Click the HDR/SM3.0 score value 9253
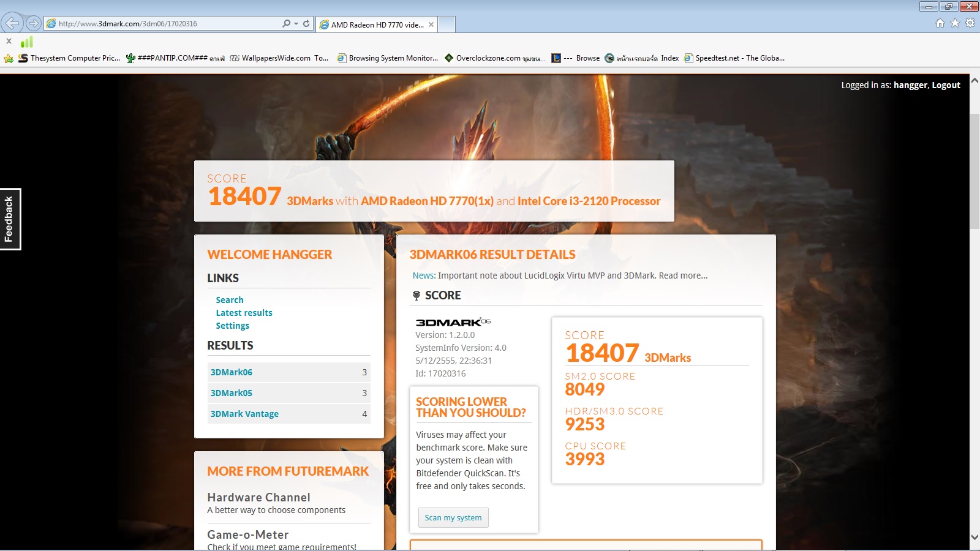The width and height of the screenshot is (980, 551). click(585, 424)
